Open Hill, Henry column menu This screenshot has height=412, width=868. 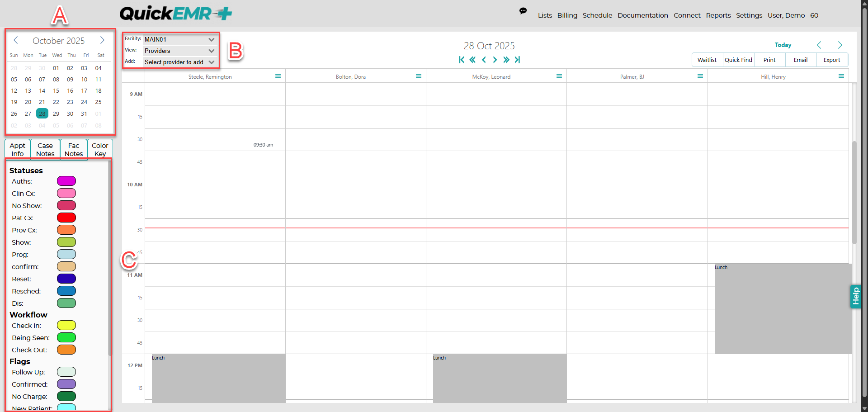pos(841,76)
